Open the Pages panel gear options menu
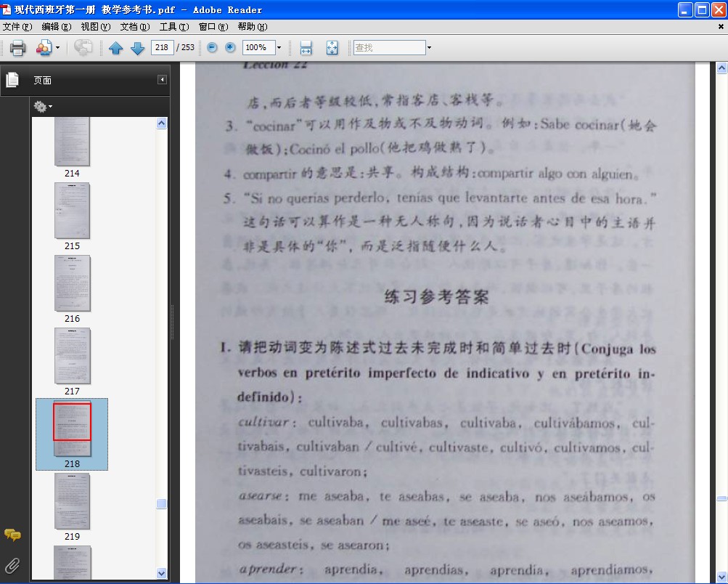This screenshot has height=584, width=728. [43, 107]
